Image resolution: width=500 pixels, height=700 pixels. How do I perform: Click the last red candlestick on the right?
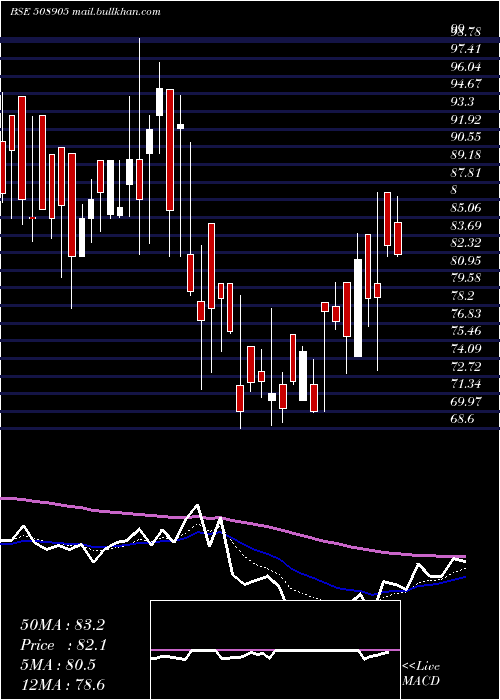(x=398, y=238)
